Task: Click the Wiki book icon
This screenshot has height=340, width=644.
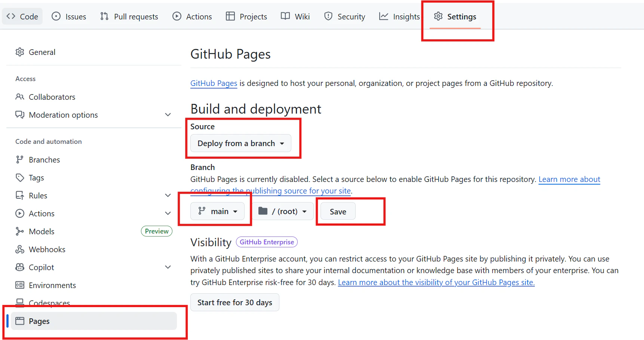Action: [x=285, y=16]
